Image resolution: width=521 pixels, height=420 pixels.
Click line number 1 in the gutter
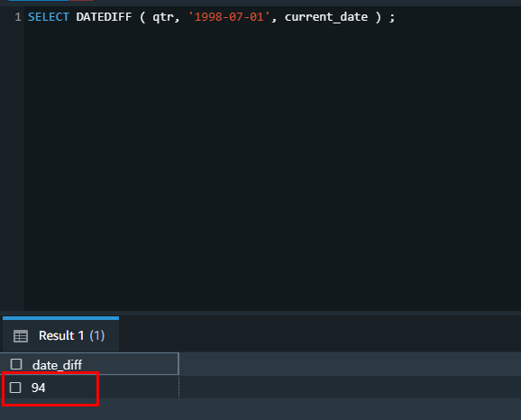point(18,16)
